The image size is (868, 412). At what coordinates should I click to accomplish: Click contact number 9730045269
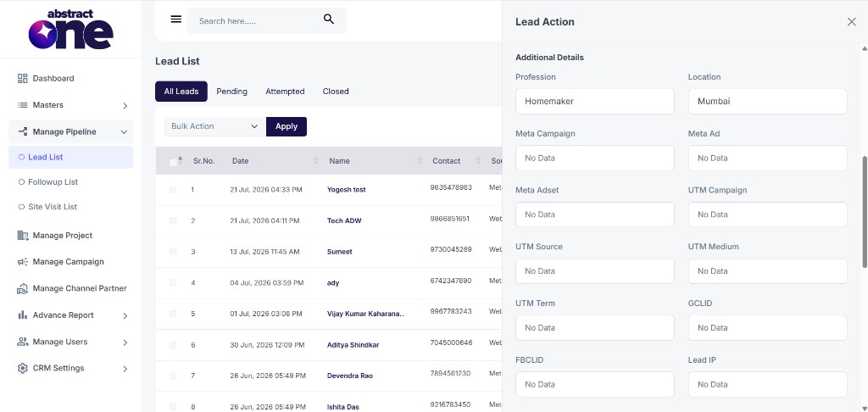(x=451, y=249)
